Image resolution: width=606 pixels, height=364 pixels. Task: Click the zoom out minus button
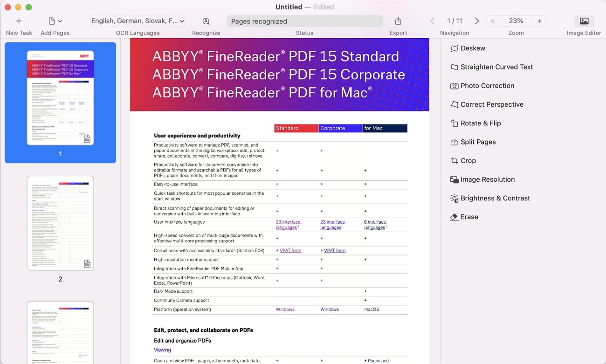click(493, 21)
